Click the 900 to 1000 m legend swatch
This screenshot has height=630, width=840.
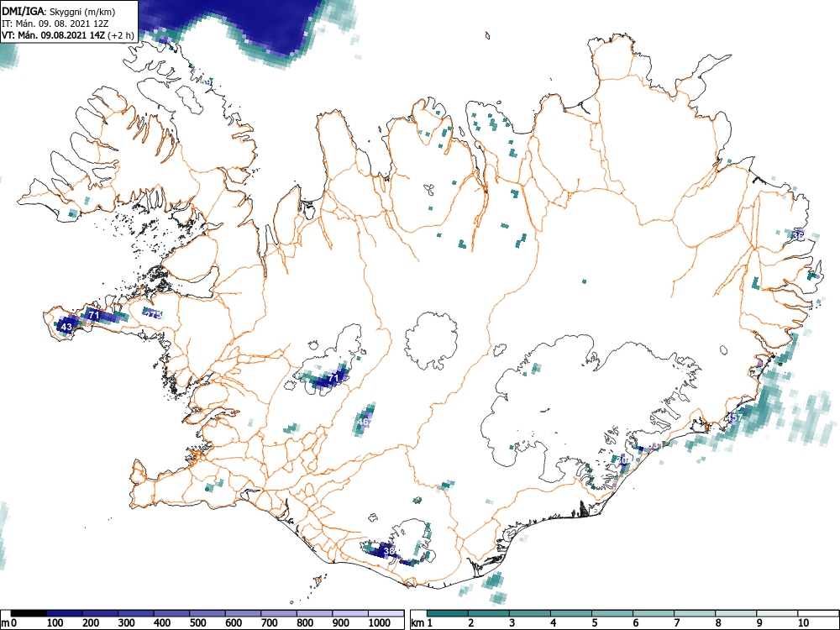[350, 613]
